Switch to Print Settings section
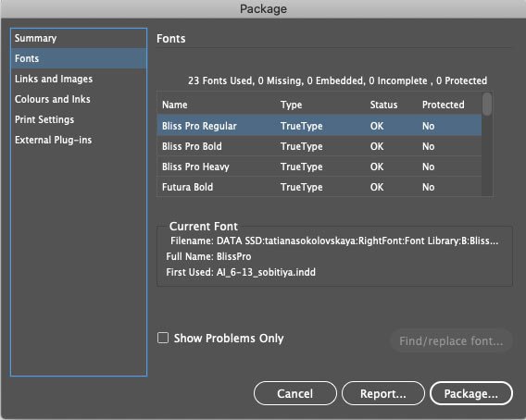Screen dimensions: 526x420 point(79,119)
